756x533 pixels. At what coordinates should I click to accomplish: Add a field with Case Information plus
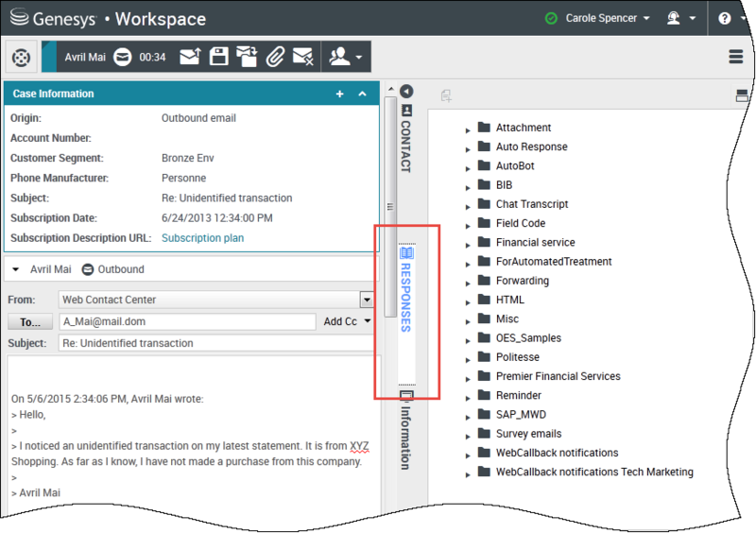[340, 95]
